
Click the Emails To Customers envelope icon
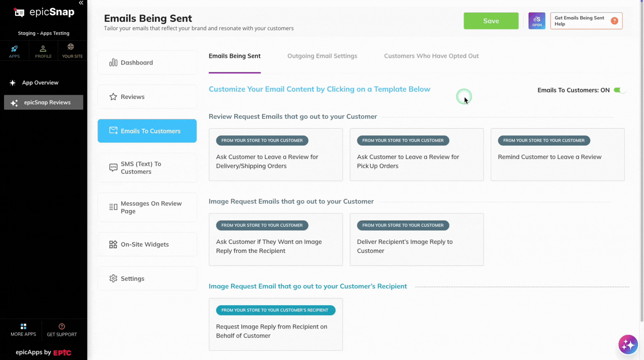(x=113, y=130)
